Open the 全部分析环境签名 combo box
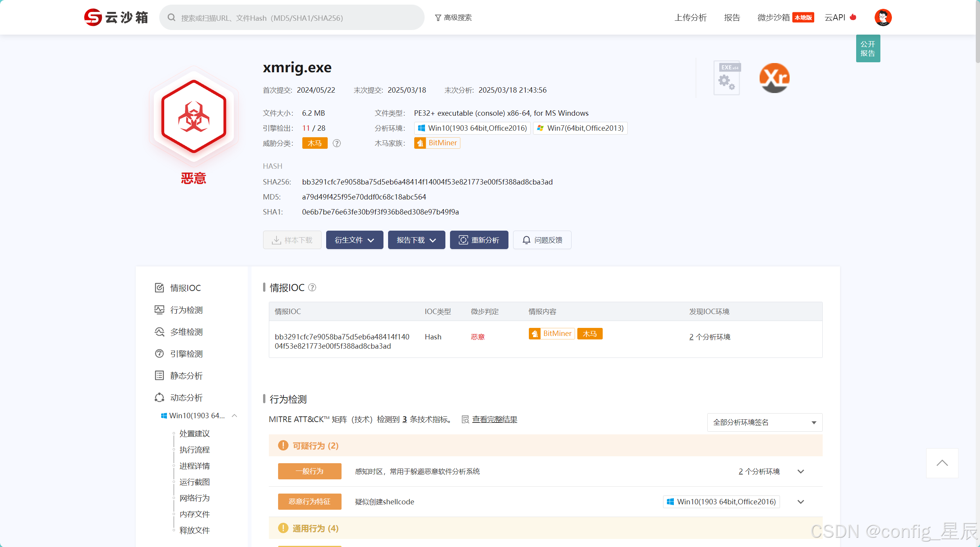980x547 pixels. [764, 422]
